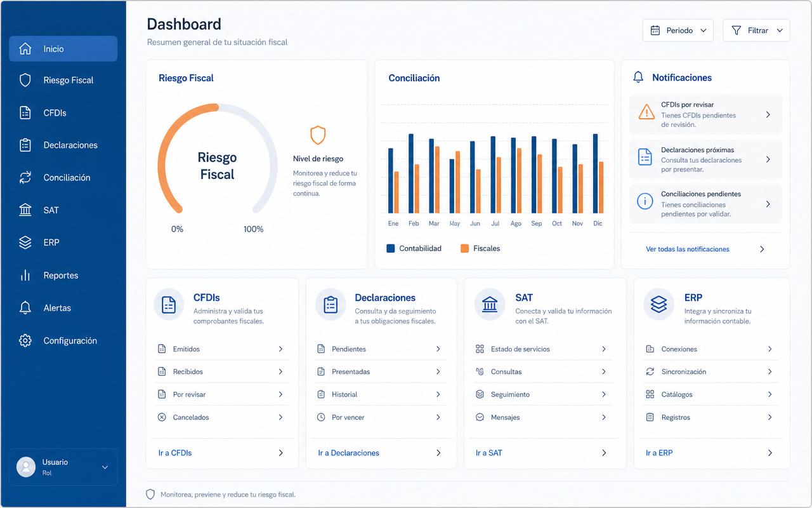The width and height of the screenshot is (812, 508).
Task: Select Alertas in the sidebar menu
Action: coord(63,308)
